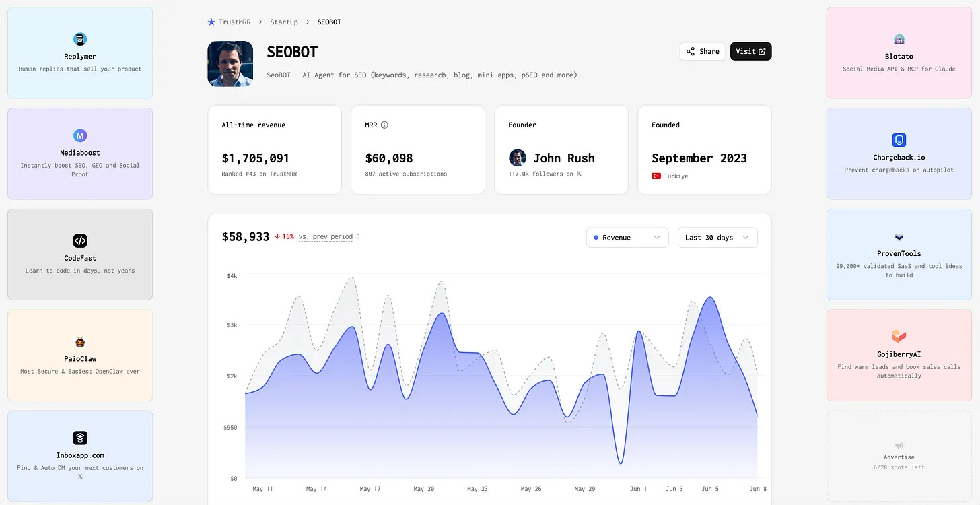Click the Replymer ad title
The image size is (980, 505).
pyautogui.click(x=80, y=57)
